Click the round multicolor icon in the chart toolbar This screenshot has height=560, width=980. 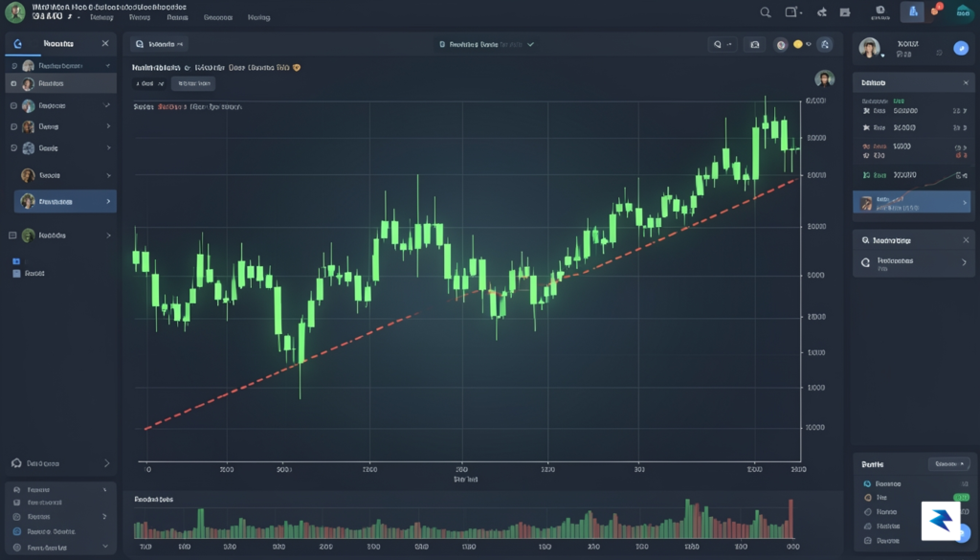781,44
